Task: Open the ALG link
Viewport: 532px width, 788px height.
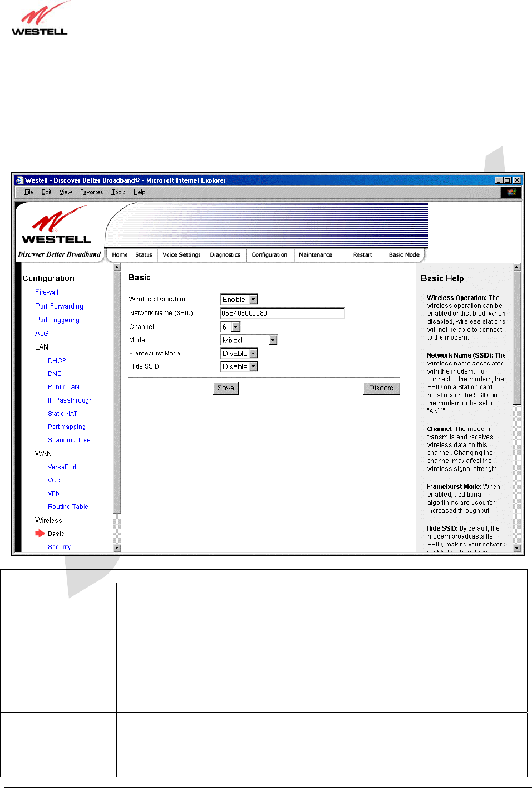Action: point(42,334)
